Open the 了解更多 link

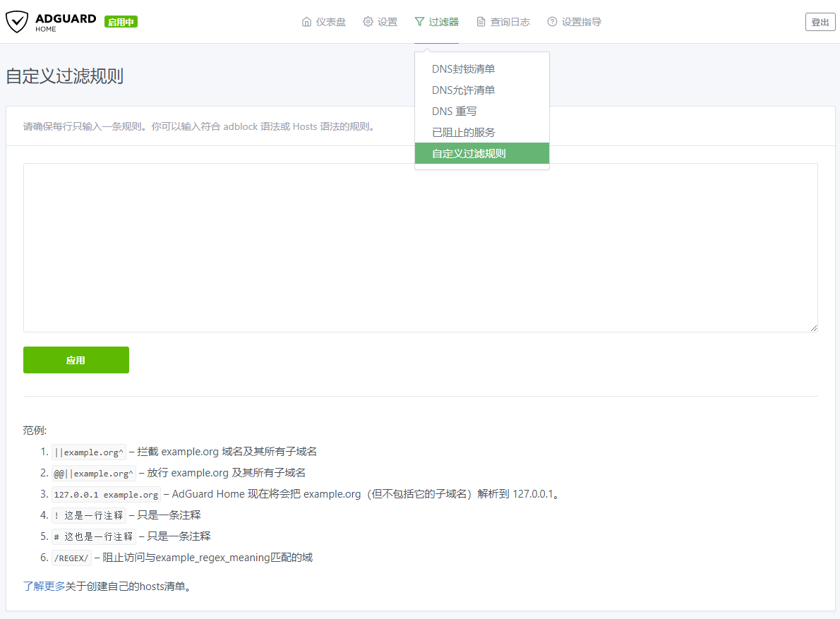coord(44,586)
